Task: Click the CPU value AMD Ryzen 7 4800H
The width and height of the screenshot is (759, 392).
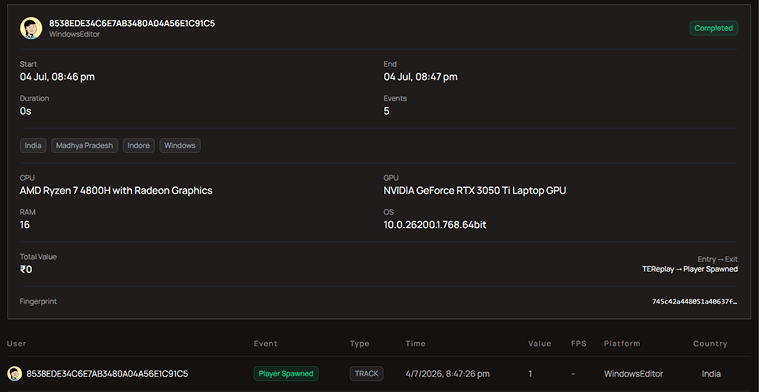Action: [x=116, y=191]
